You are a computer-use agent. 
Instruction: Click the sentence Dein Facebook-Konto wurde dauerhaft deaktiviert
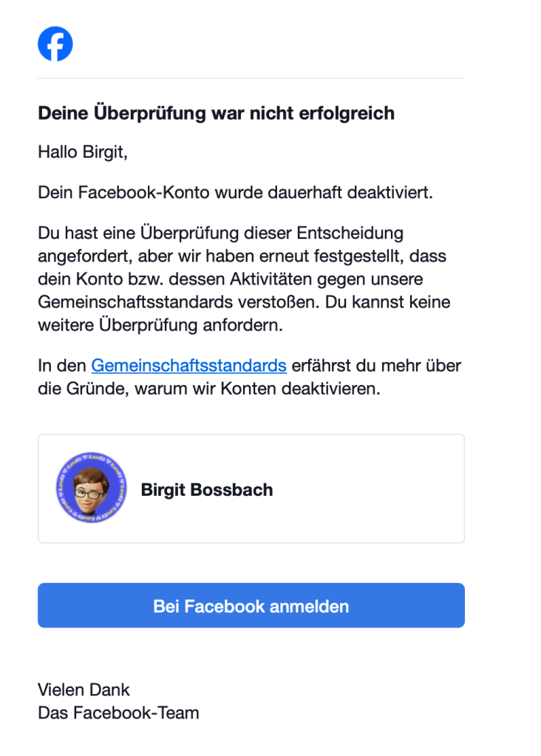coord(234,193)
